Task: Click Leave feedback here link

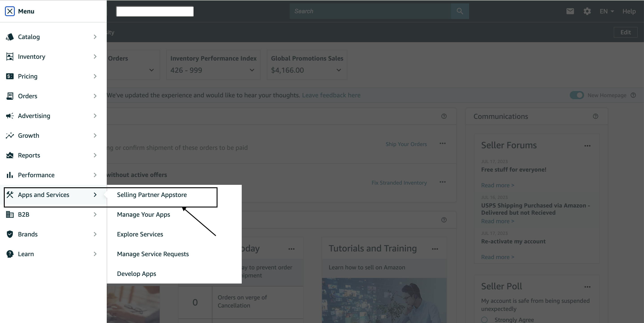Action: coord(331,95)
